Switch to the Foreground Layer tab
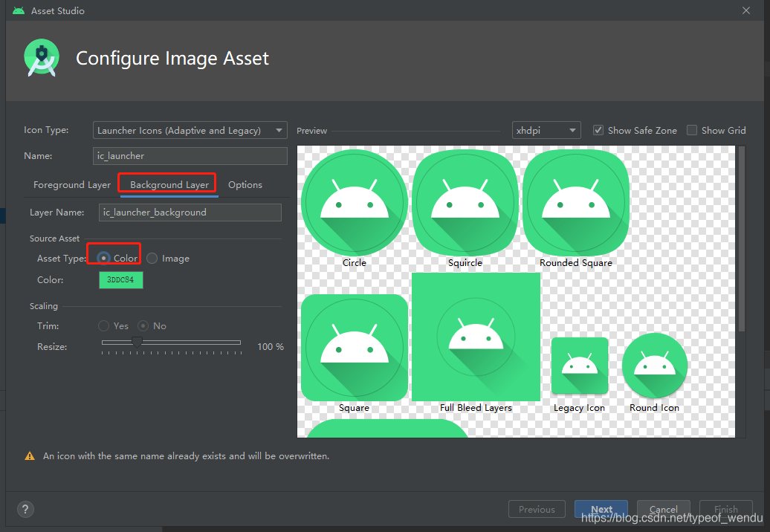The width and height of the screenshot is (770, 532). (x=72, y=184)
